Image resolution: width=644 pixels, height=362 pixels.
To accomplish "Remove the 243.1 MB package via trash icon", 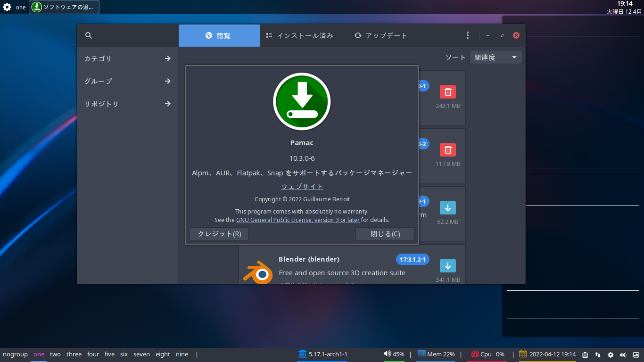I will pos(448,92).
